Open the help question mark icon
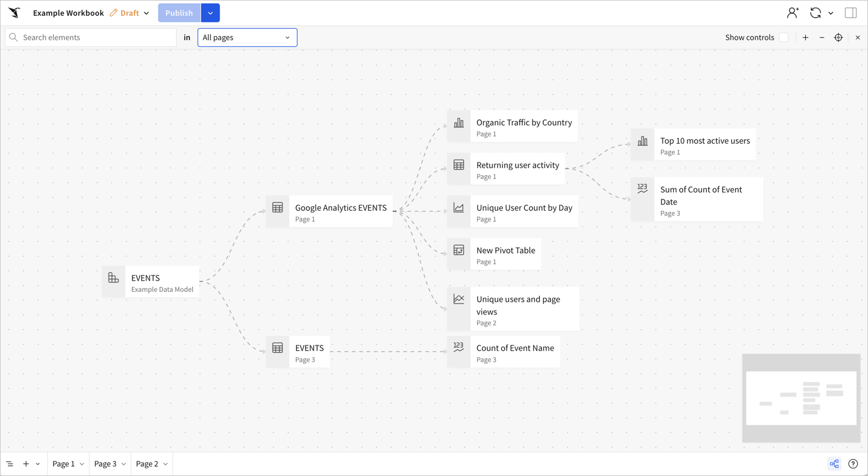 (x=853, y=464)
